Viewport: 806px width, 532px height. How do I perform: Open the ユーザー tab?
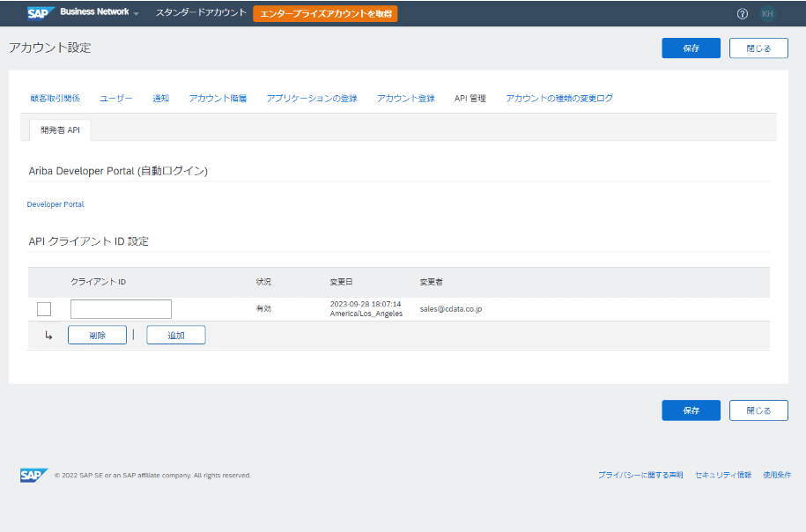point(116,98)
